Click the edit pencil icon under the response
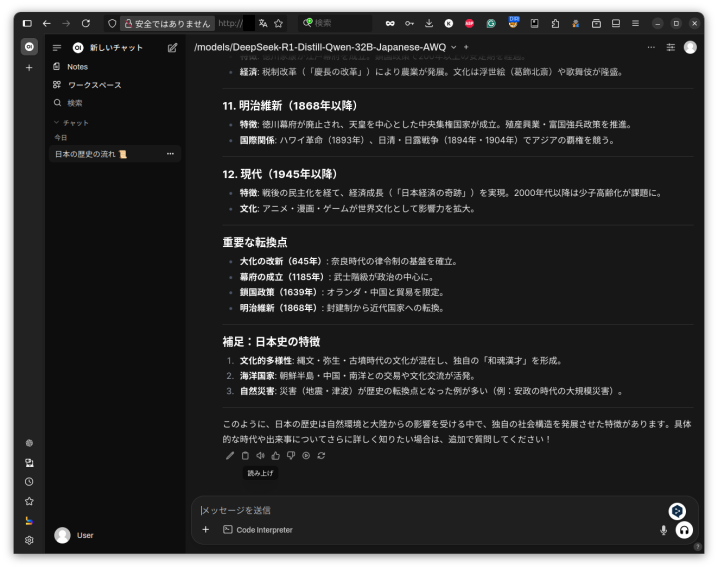The width and height of the screenshot is (718, 569). (x=230, y=455)
